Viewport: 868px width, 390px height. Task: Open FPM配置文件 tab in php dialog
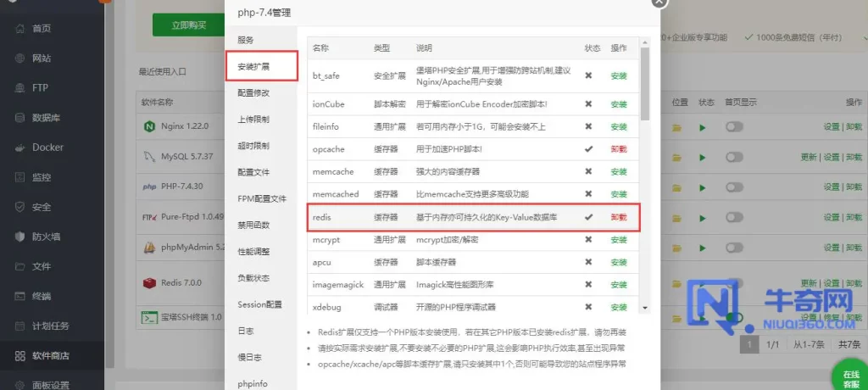(x=261, y=198)
